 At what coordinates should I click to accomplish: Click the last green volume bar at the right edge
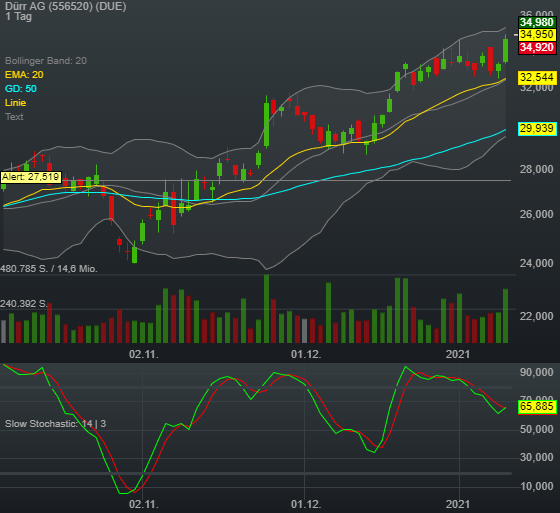pyautogui.click(x=505, y=316)
